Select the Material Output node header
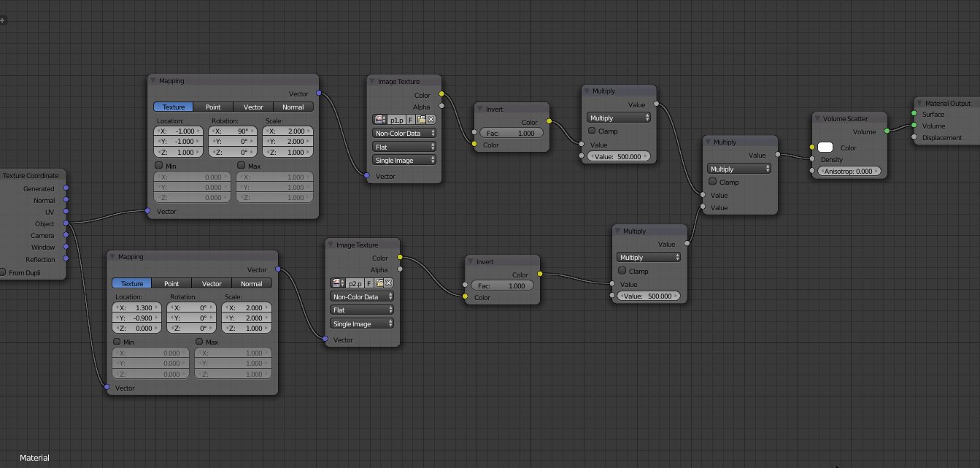This screenshot has height=468, width=980. [946, 104]
